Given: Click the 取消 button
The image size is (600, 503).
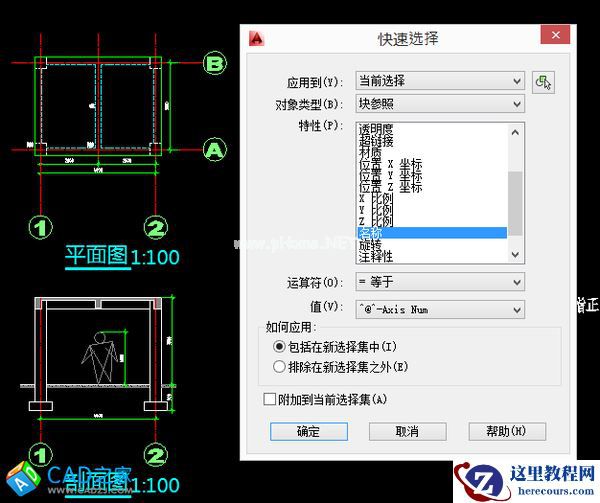Looking at the screenshot, I should (x=408, y=431).
